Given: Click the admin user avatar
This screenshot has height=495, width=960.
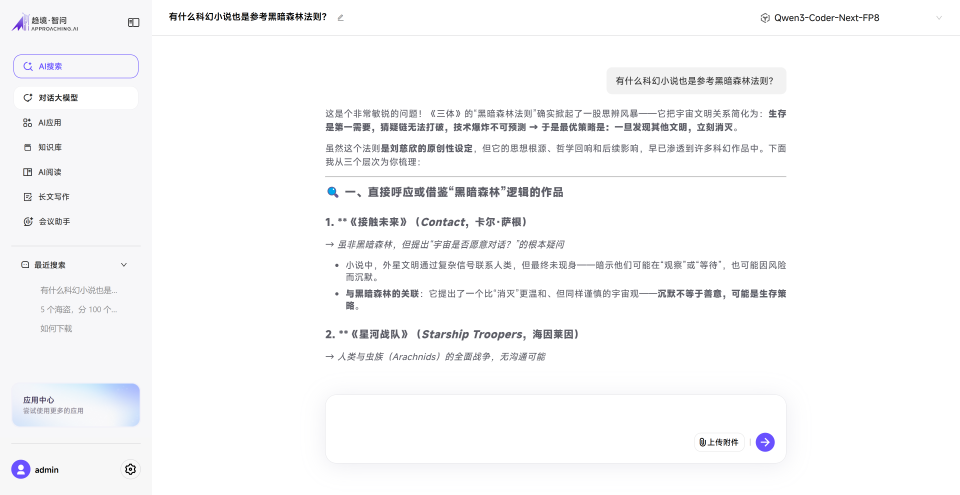Looking at the screenshot, I should click(21, 470).
